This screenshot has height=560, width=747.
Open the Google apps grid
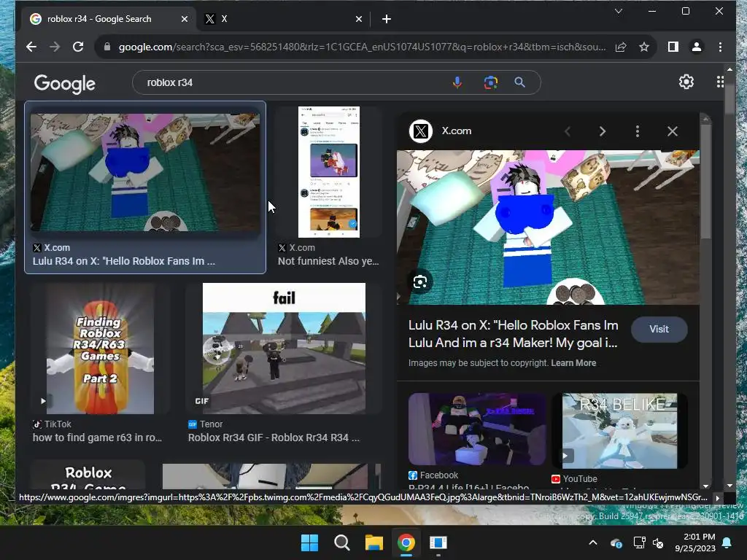click(720, 82)
